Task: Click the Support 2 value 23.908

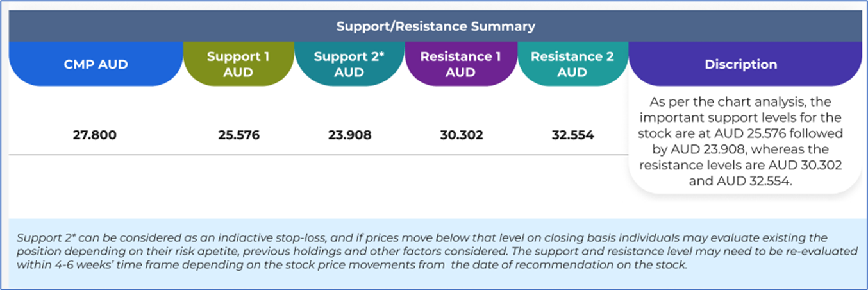Action: [x=349, y=135]
